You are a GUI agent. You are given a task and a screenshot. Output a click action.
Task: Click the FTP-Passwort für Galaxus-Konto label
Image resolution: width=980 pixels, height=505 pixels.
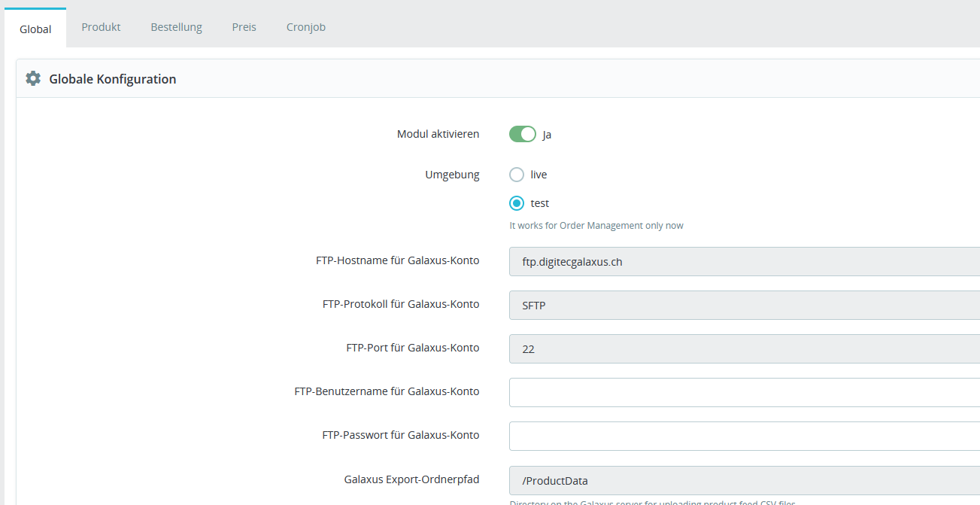[401, 435]
